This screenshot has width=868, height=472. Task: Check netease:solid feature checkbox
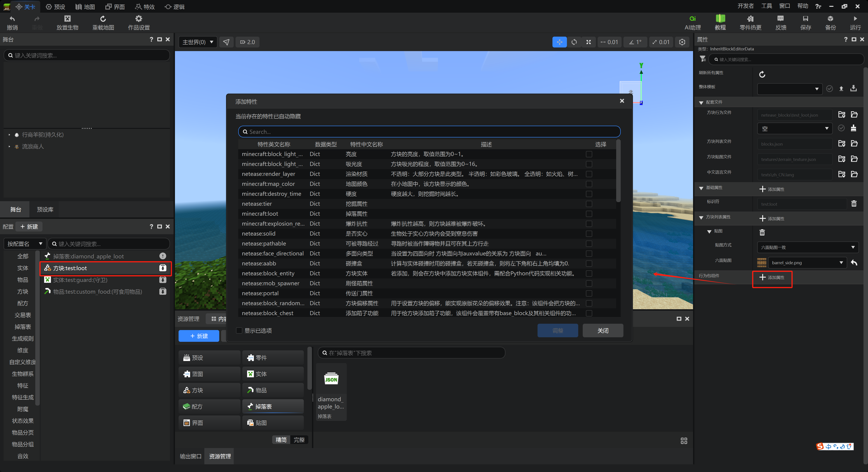[x=589, y=234]
